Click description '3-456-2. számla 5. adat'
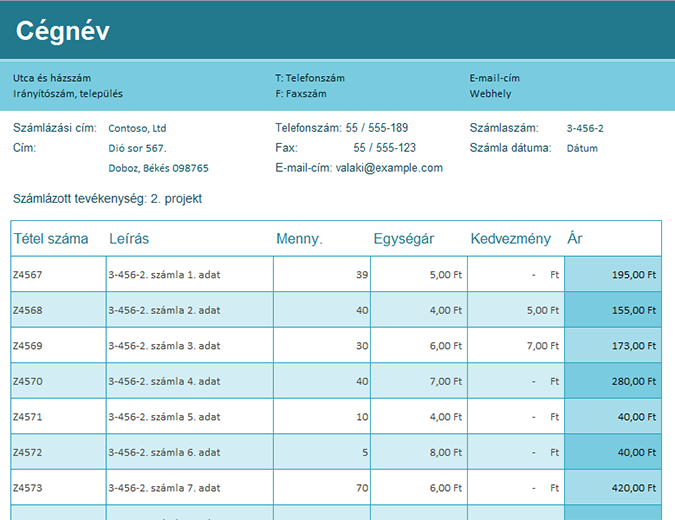This screenshot has width=675, height=520. coord(164,417)
